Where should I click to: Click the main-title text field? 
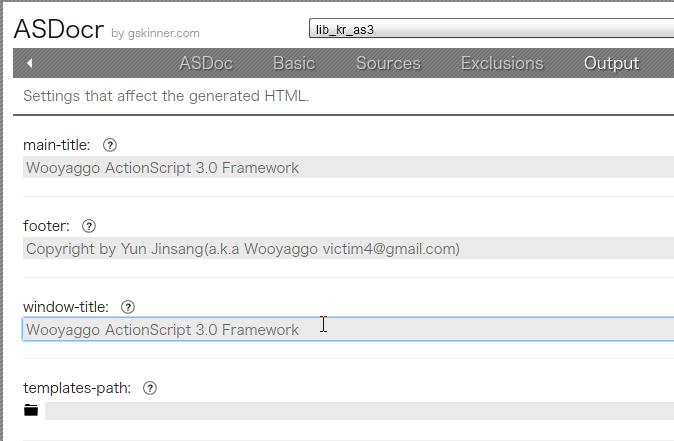pyautogui.click(x=348, y=167)
